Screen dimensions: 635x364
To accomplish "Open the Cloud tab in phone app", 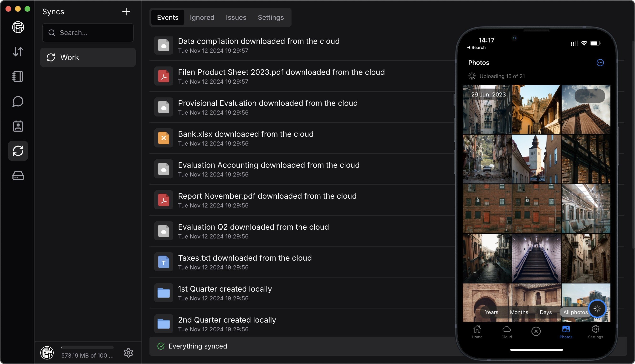I will coord(507,332).
